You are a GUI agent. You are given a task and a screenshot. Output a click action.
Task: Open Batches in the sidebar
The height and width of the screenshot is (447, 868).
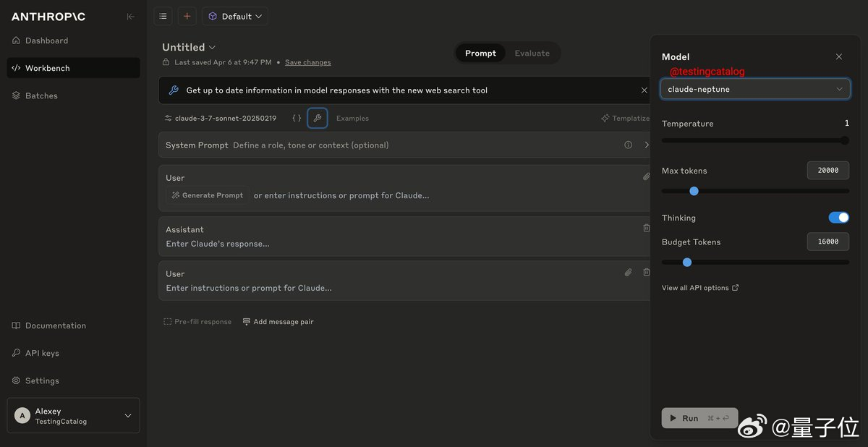click(73, 95)
